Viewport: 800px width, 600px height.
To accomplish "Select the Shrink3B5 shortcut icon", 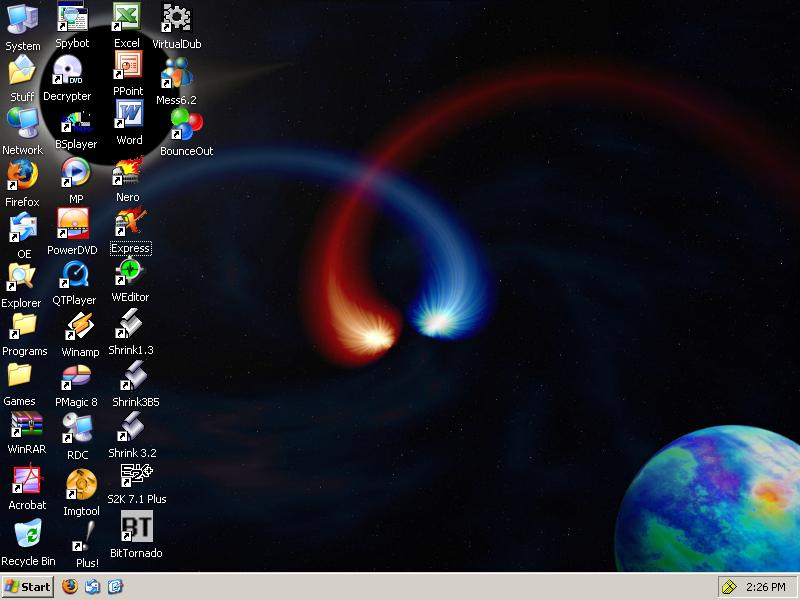I will [x=134, y=376].
